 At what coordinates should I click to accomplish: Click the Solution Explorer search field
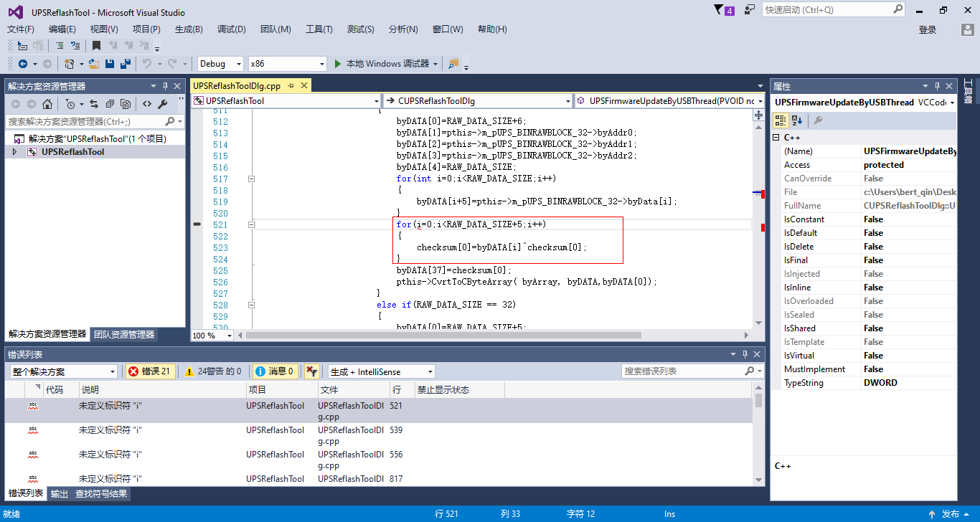94,121
